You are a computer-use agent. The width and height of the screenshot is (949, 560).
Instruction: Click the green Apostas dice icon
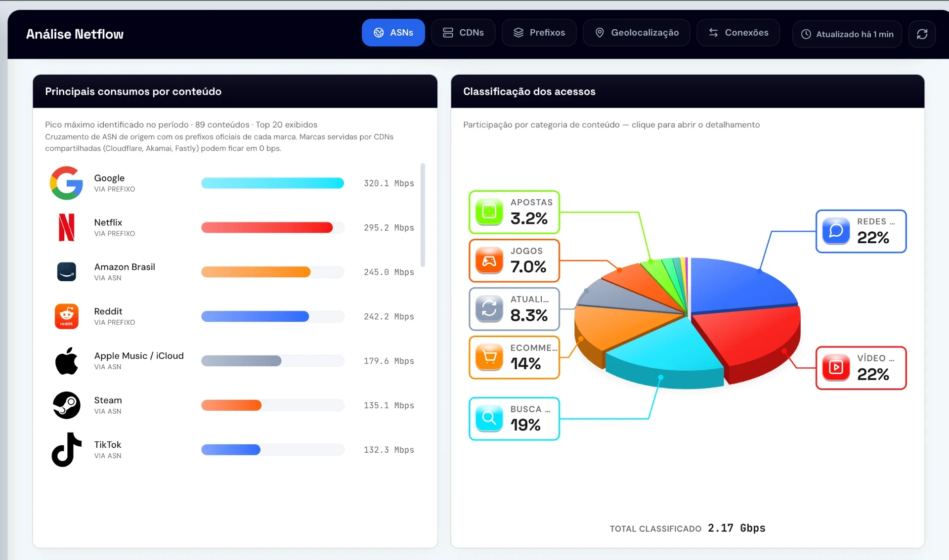pyautogui.click(x=489, y=212)
